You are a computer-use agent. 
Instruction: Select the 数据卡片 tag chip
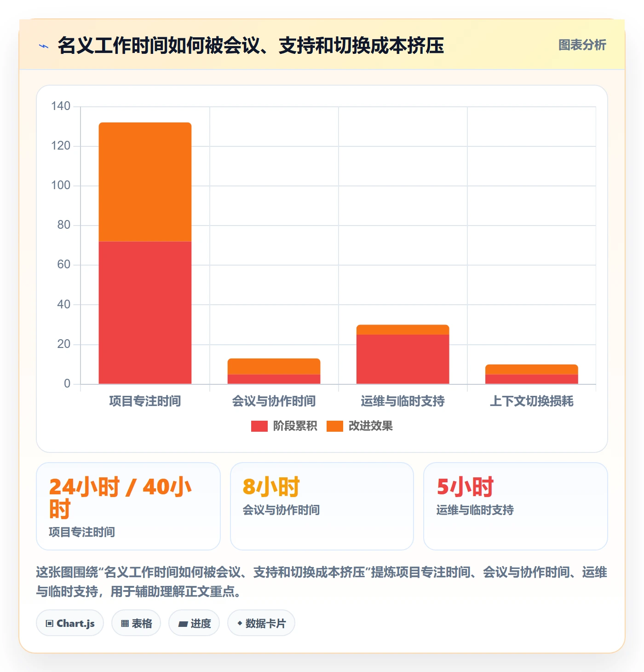(261, 623)
